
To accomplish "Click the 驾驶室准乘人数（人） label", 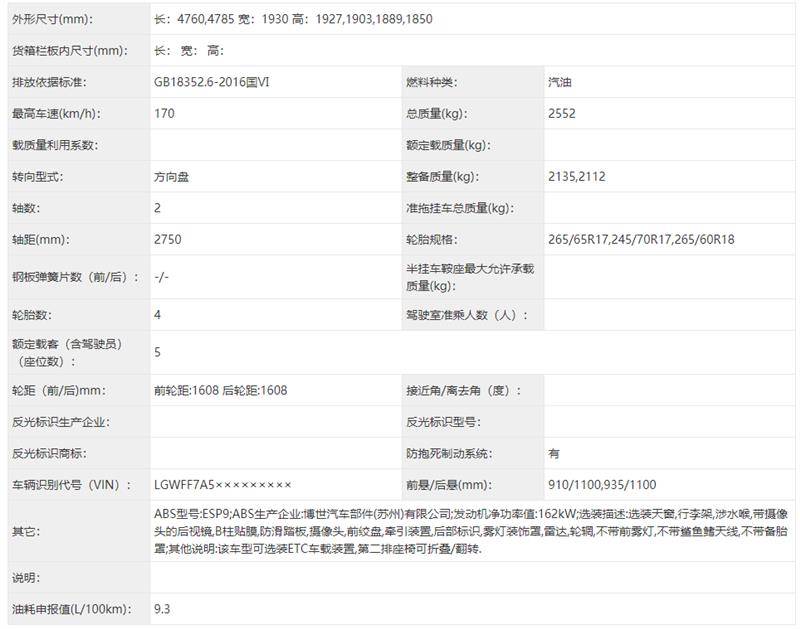I will [x=467, y=315].
